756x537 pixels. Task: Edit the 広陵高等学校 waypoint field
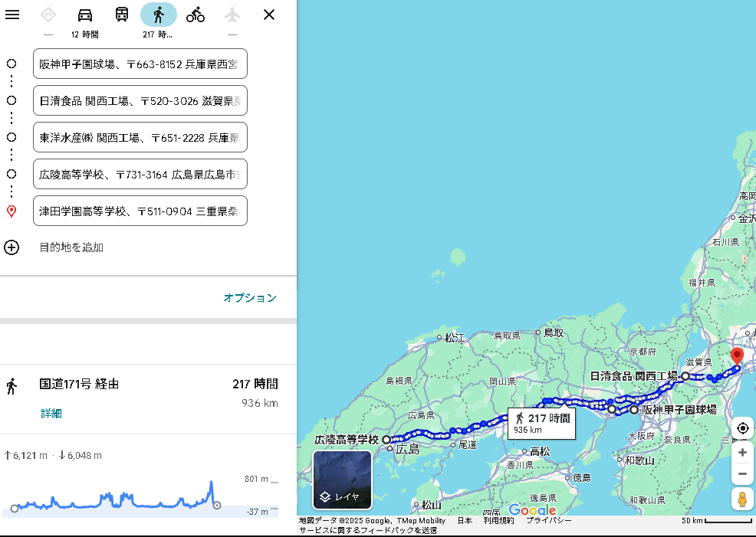(140, 174)
